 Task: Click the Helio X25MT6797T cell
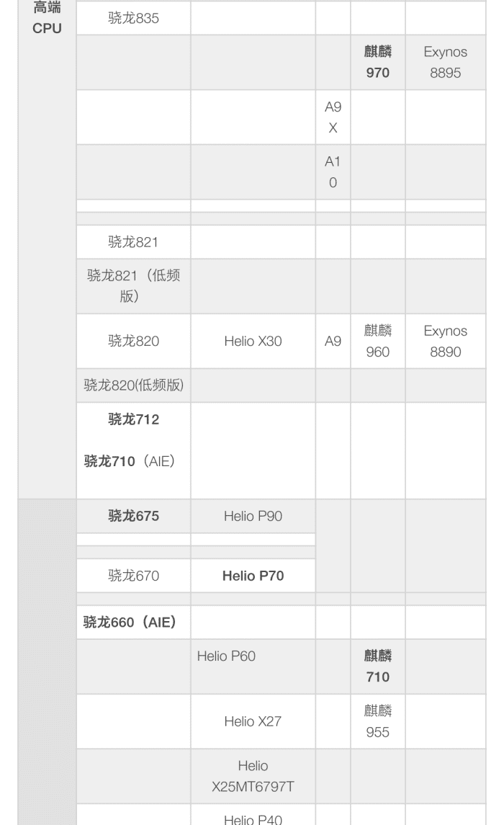(253, 776)
